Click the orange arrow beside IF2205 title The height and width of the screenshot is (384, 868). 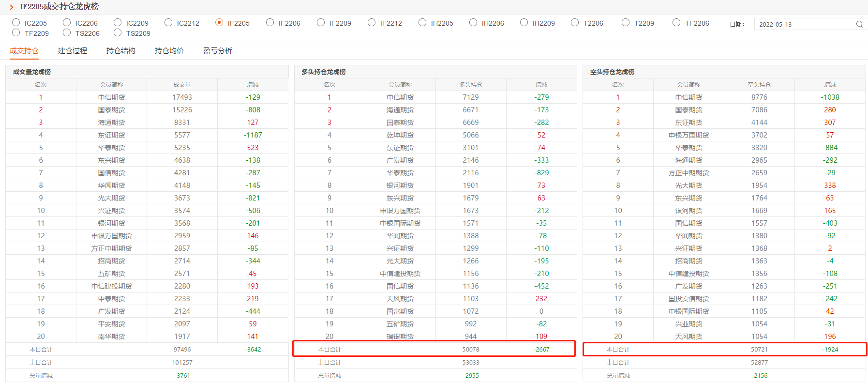click(12, 7)
